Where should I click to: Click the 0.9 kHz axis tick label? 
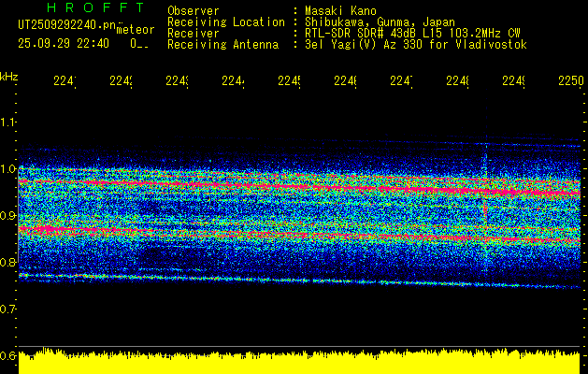(8, 215)
